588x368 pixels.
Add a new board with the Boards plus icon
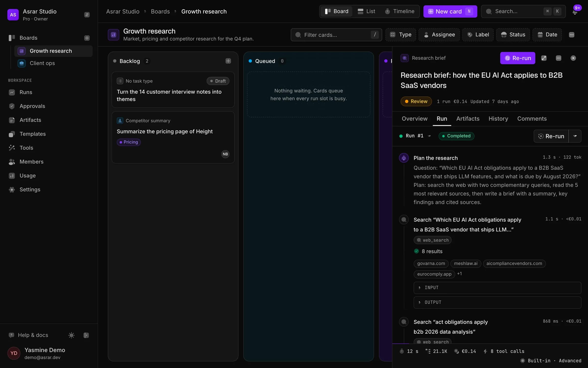[x=87, y=38]
